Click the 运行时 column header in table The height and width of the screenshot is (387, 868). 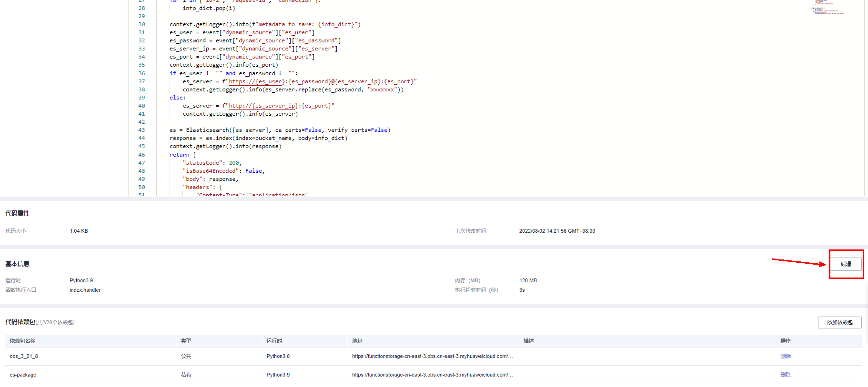(x=274, y=341)
